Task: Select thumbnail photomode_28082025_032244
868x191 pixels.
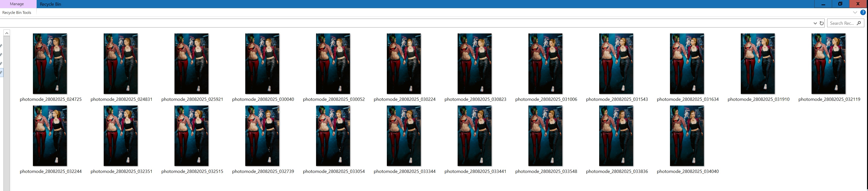Action: (x=50, y=136)
